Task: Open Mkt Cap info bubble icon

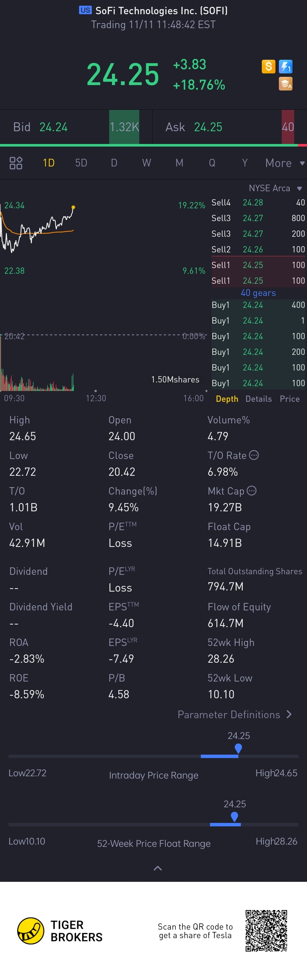Action: pyautogui.click(x=252, y=490)
